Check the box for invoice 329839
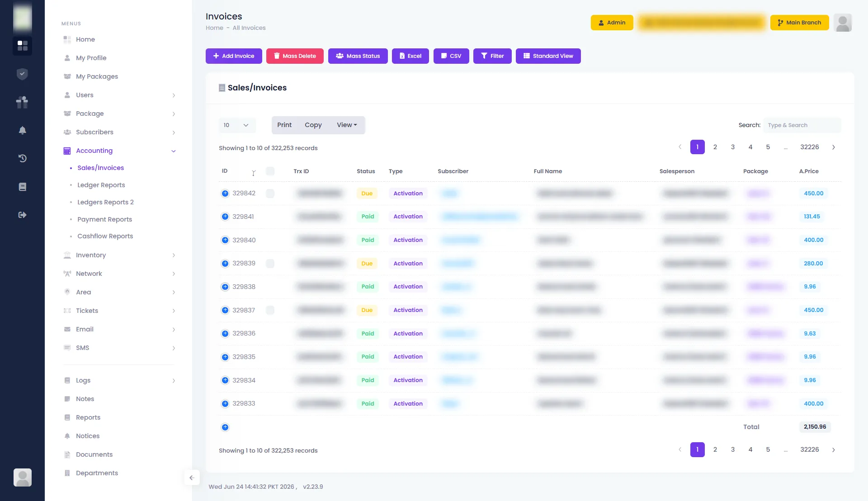Image resolution: width=868 pixels, height=501 pixels. pyautogui.click(x=270, y=264)
